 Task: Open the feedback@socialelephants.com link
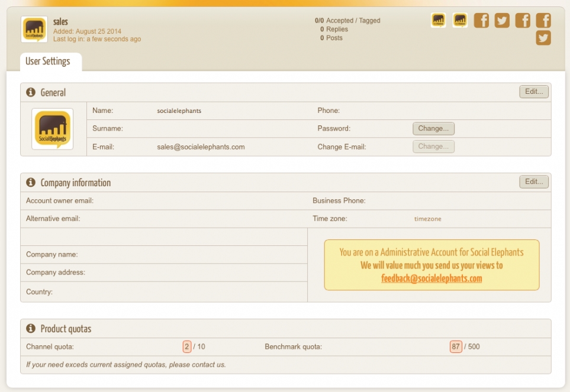(431, 278)
